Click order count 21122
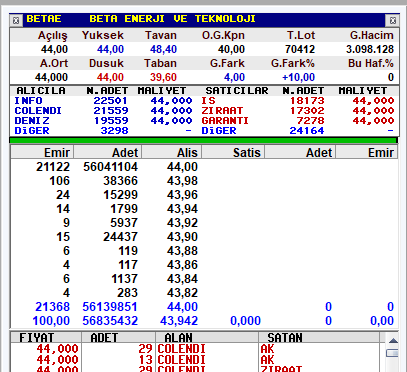This screenshot has height=372, width=407. pyautogui.click(x=53, y=167)
